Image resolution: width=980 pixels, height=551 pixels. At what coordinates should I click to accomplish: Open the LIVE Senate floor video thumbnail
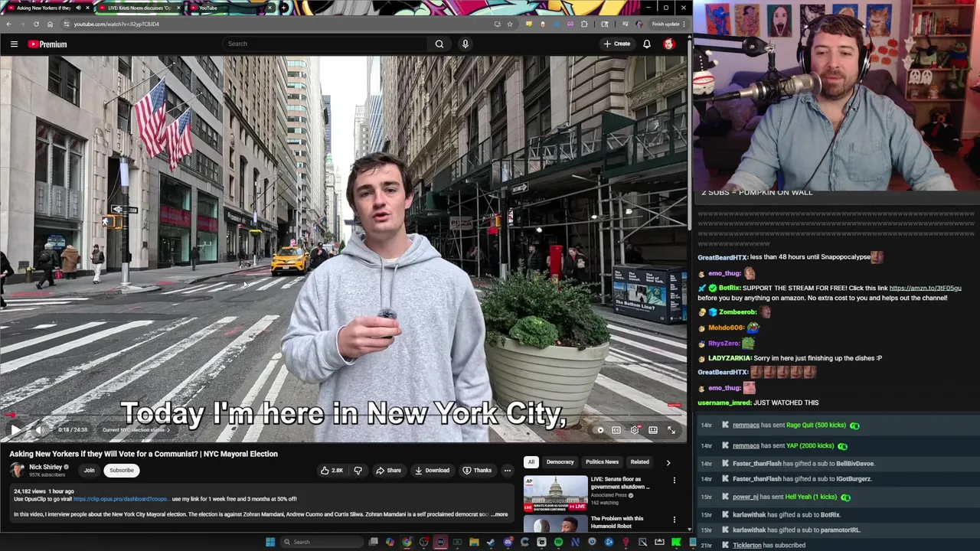click(555, 494)
